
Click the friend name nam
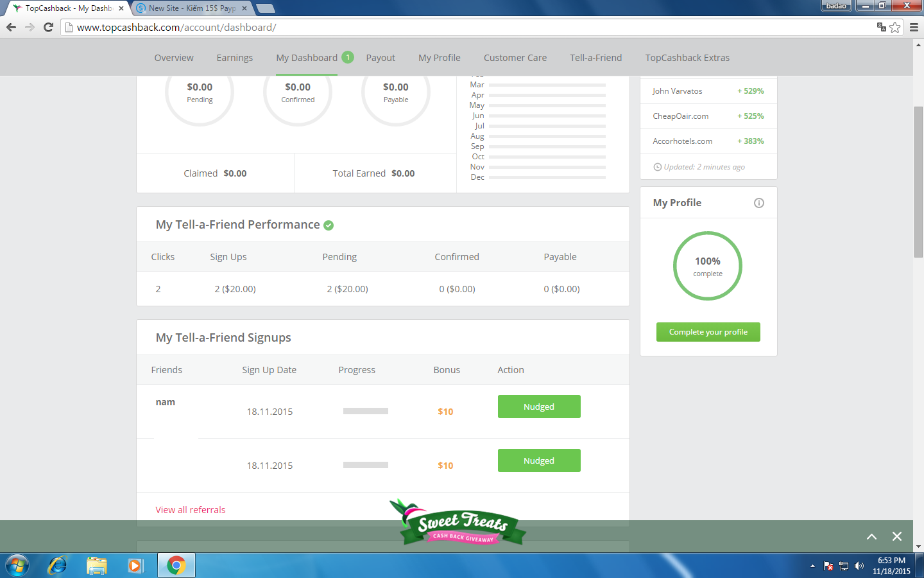click(x=166, y=402)
